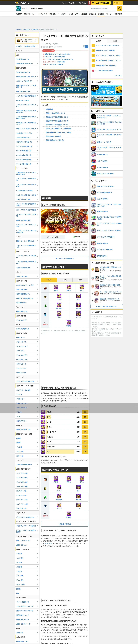Expand the ガチャのおすすめ sidebar entry
The height and width of the screenshot is (644, 138).
[27, 276]
